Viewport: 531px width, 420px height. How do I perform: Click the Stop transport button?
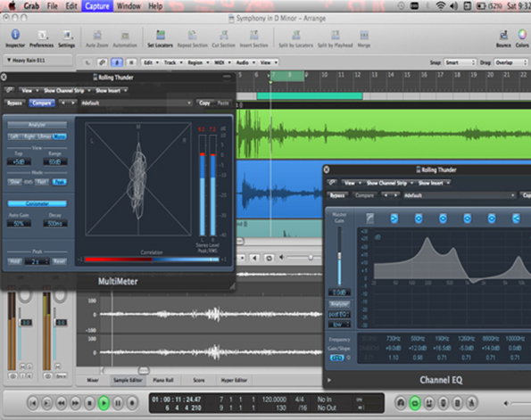coord(90,403)
